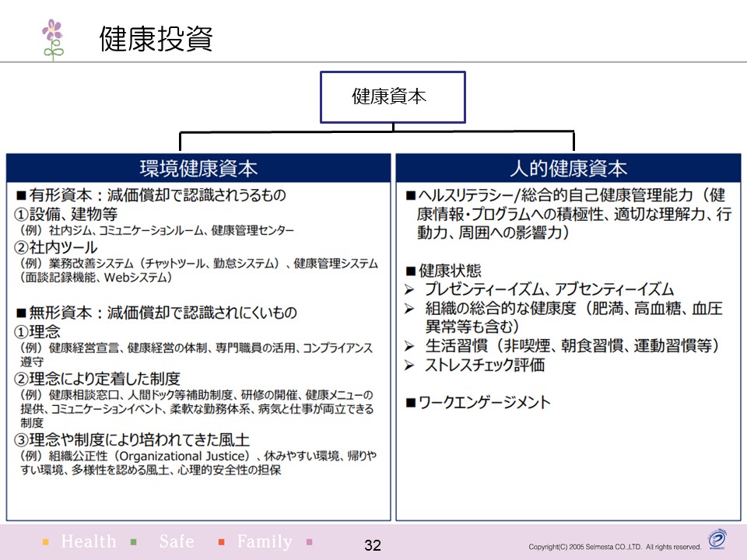Screen dimensions: 747x560
Task: Click the footer word Safe
Action: pos(177,541)
